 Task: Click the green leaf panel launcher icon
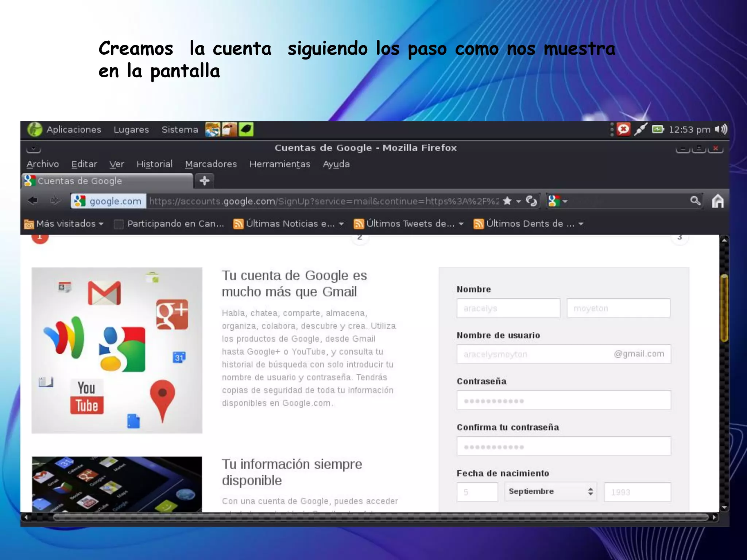pos(246,129)
